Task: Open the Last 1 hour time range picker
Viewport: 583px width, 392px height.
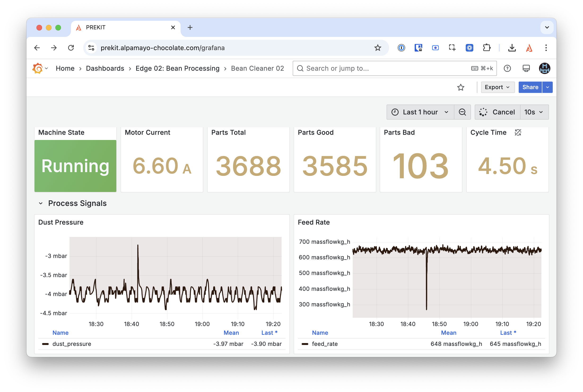Action: [420, 112]
